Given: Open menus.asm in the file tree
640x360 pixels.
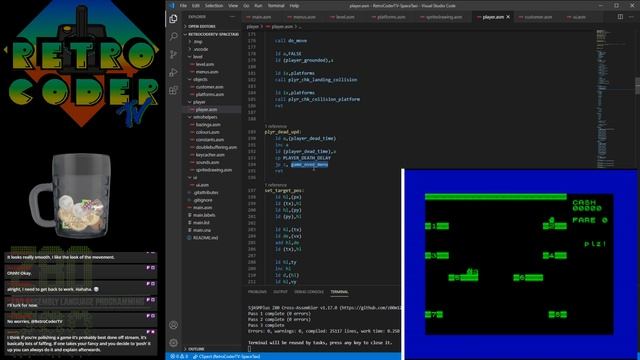Looking at the screenshot, I should pyautogui.click(x=207, y=72).
